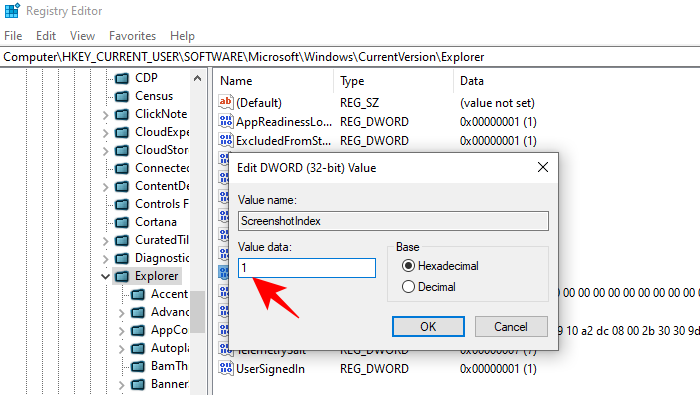Open the Edit menu
The image size is (700, 395).
46,36
